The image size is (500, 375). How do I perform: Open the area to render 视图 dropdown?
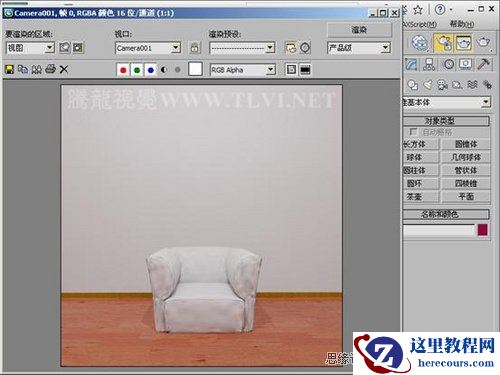pyautogui.click(x=30, y=48)
